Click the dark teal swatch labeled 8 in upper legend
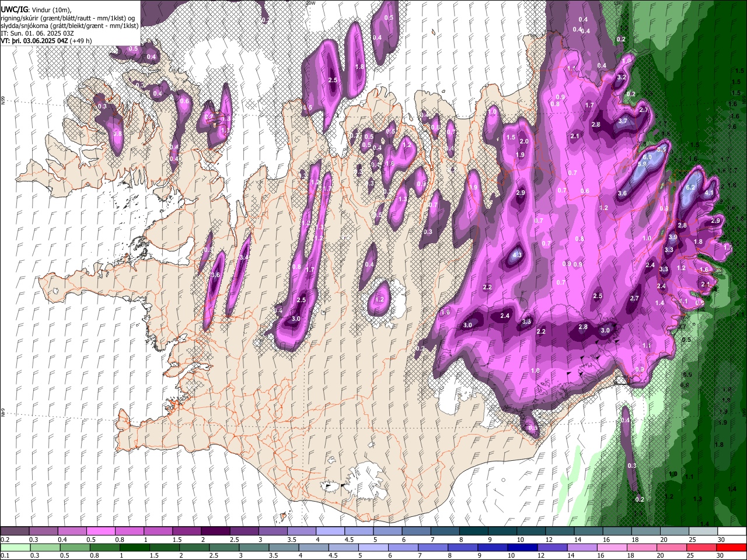 pyautogui.click(x=474, y=531)
